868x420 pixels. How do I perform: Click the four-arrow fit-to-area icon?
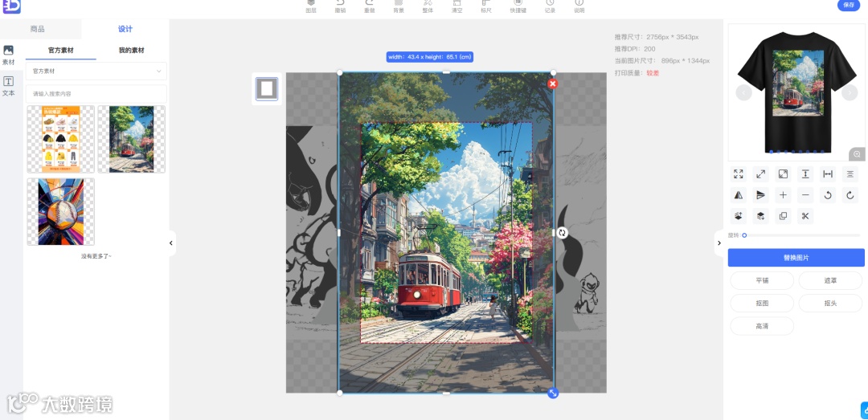[739, 173]
